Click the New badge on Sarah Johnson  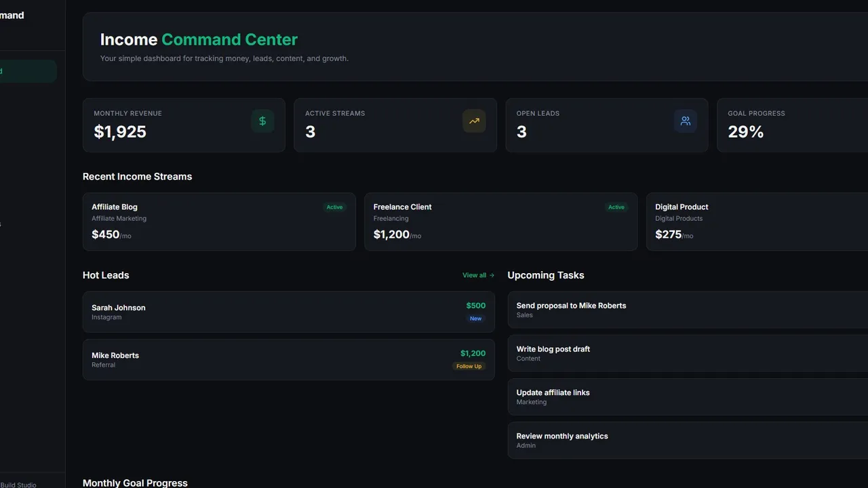pyautogui.click(x=476, y=319)
